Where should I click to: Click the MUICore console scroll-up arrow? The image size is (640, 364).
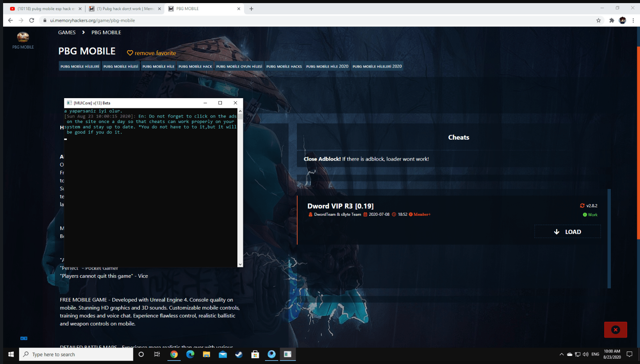[240, 111]
